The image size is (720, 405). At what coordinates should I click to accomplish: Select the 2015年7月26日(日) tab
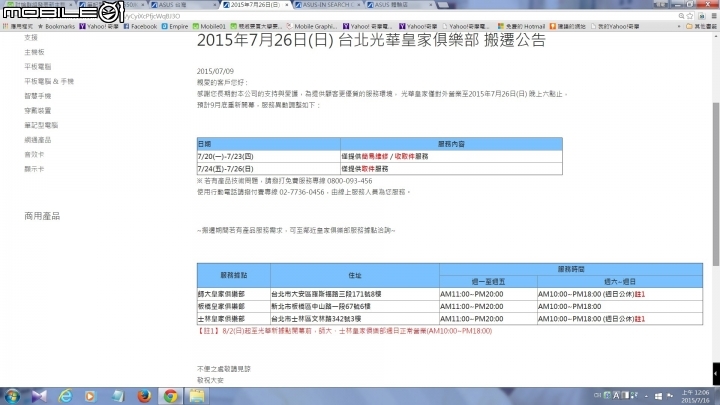255,5
